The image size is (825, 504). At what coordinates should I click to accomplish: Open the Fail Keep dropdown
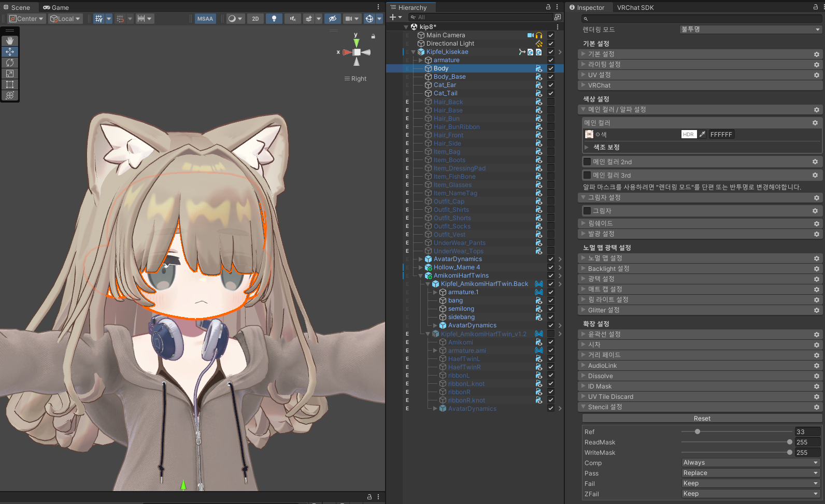click(x=750, y=483)
